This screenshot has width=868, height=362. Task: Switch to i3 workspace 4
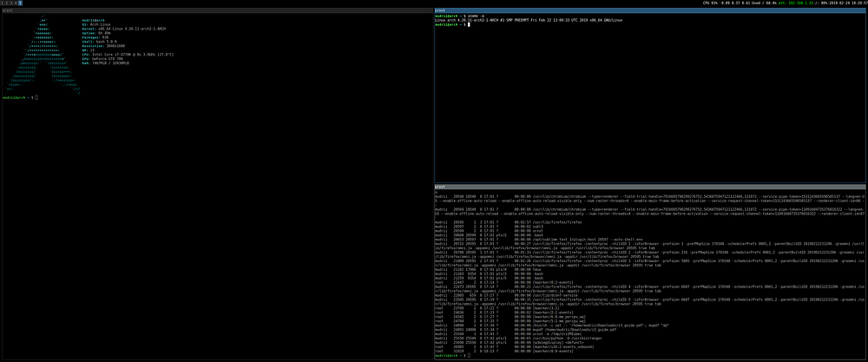[15, 3]
